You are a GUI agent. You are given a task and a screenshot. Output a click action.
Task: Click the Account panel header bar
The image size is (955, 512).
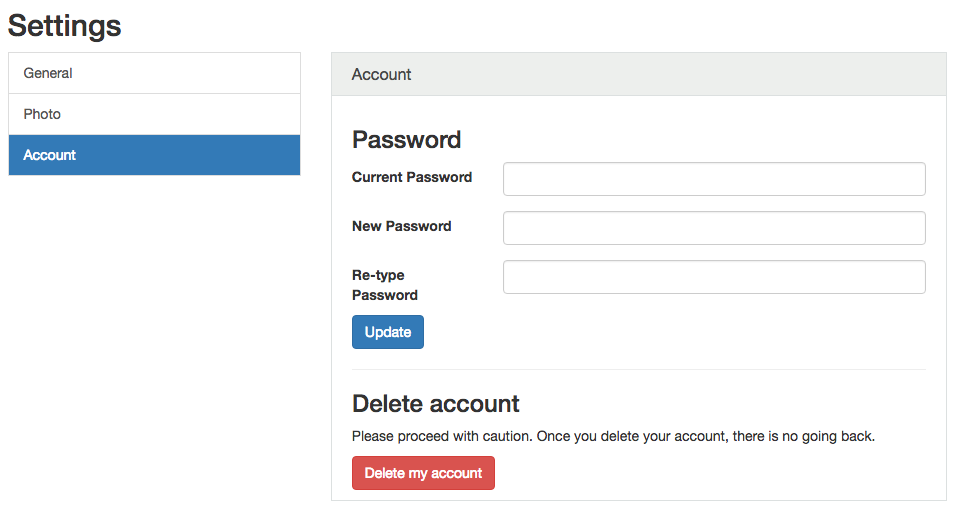pos(638,74)
